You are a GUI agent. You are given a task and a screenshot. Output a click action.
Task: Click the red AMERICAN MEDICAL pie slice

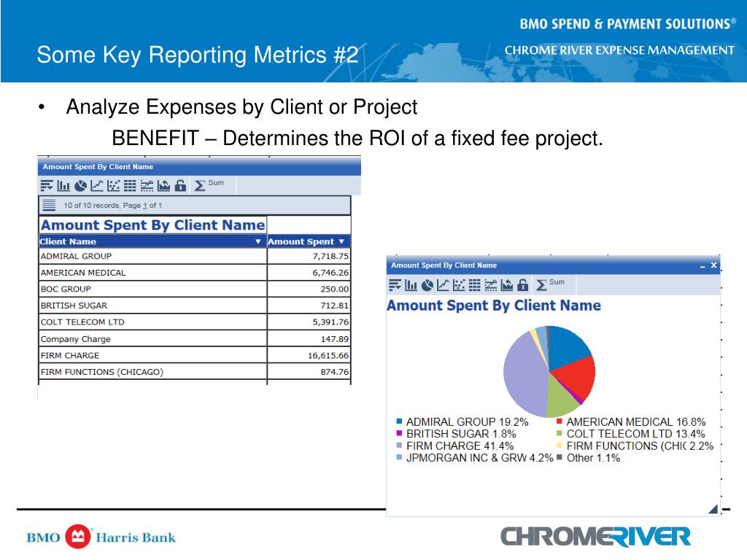576,376
